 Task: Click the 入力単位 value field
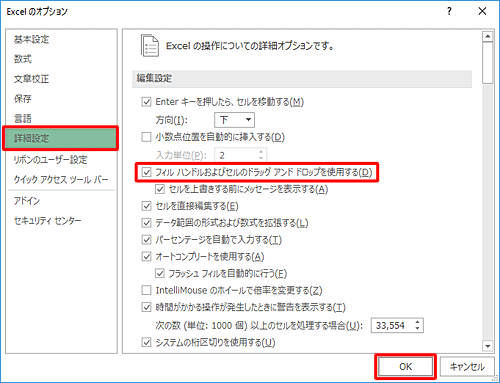237,155
